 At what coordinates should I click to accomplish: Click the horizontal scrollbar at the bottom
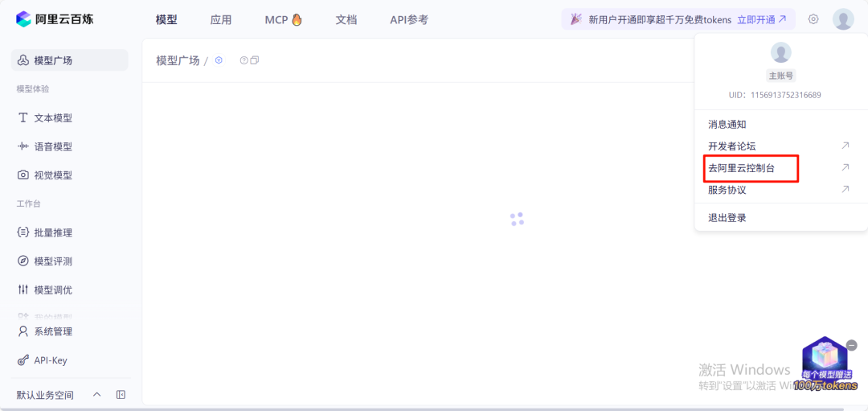(424, 409)
